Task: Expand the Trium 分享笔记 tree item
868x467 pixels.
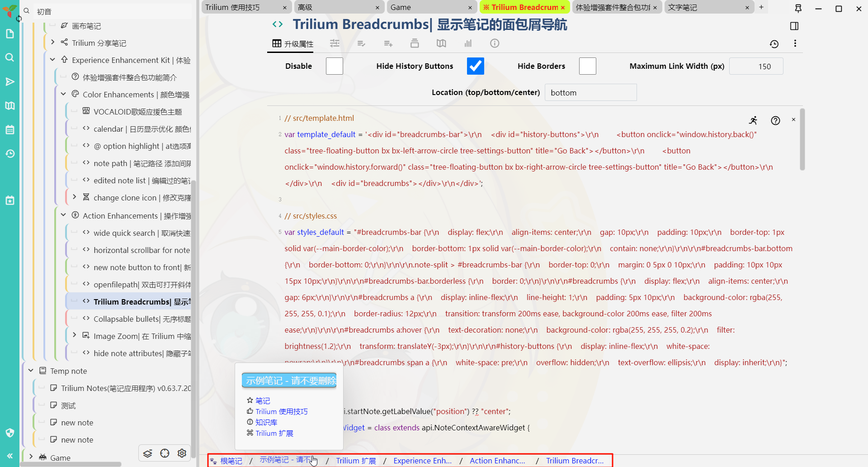Action: point(53,42)
